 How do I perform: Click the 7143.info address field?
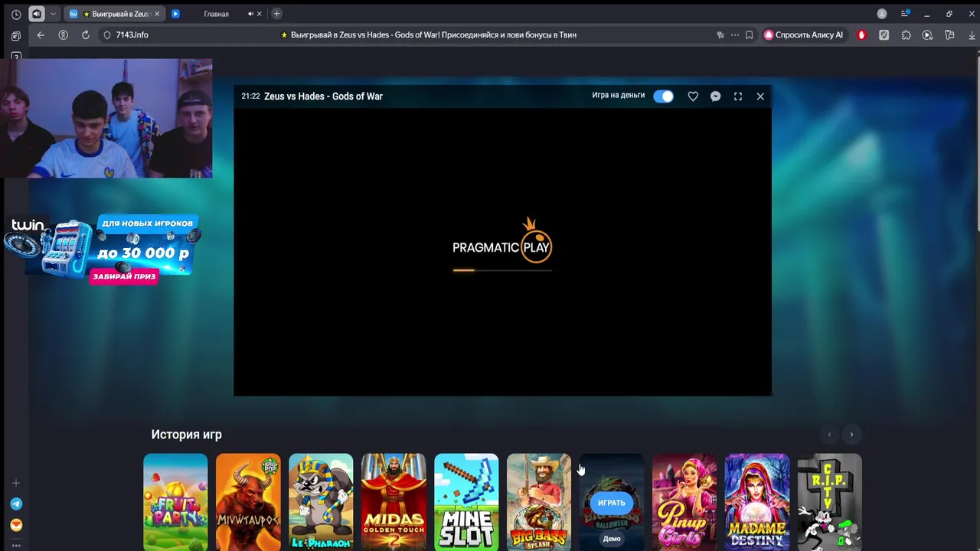[132, 34]
